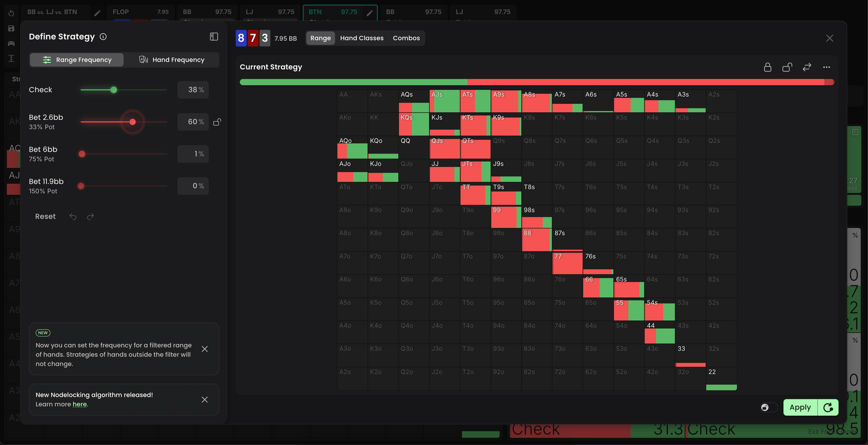Switch to Hand Frequency mode
868x445 pixels.
coord(171,60)
